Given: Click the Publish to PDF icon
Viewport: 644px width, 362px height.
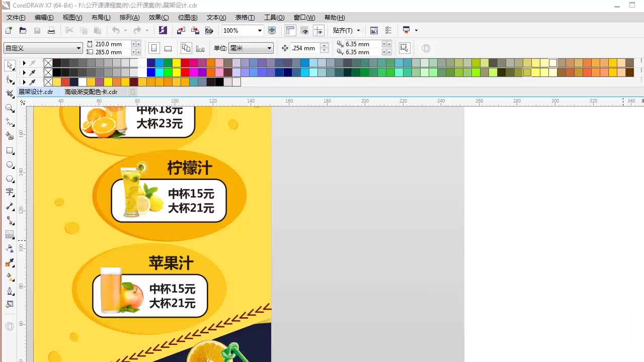Looking at the screenshot, I should pos(209,31).
